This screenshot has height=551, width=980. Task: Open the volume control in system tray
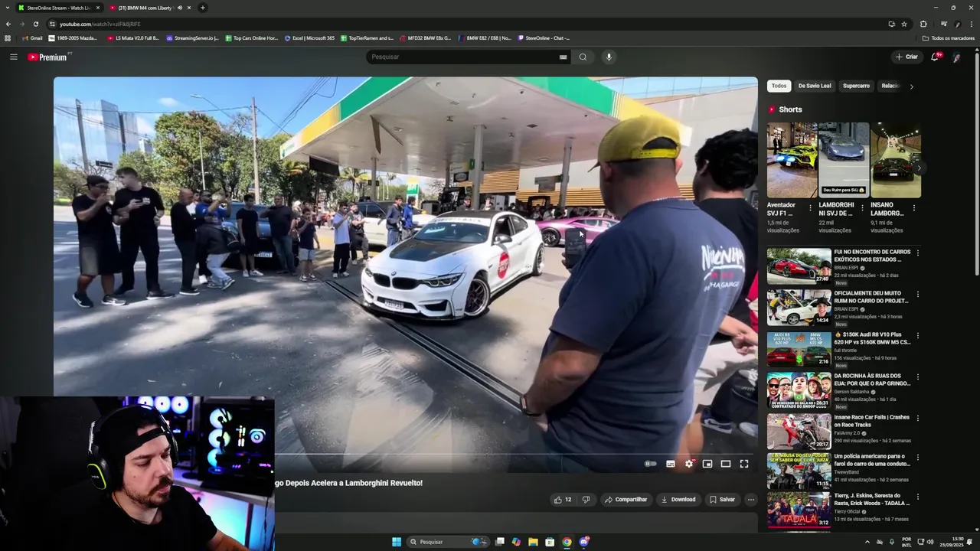(x=930, y=542)
